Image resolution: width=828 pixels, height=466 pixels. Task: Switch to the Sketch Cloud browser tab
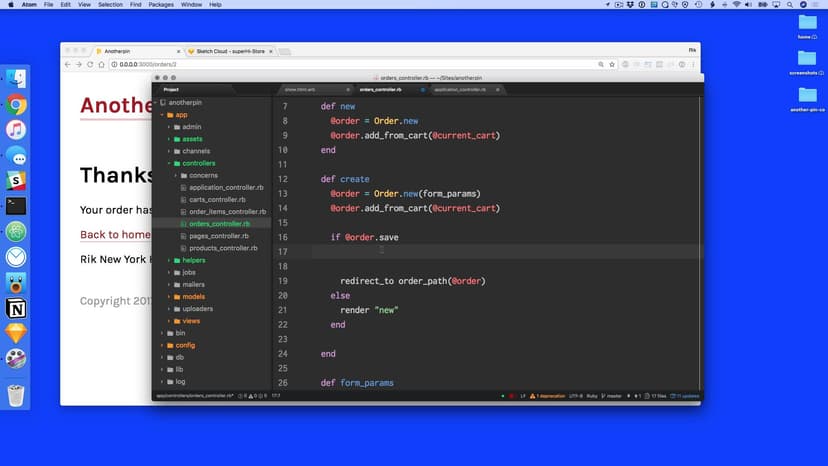[x=229, y=50]
